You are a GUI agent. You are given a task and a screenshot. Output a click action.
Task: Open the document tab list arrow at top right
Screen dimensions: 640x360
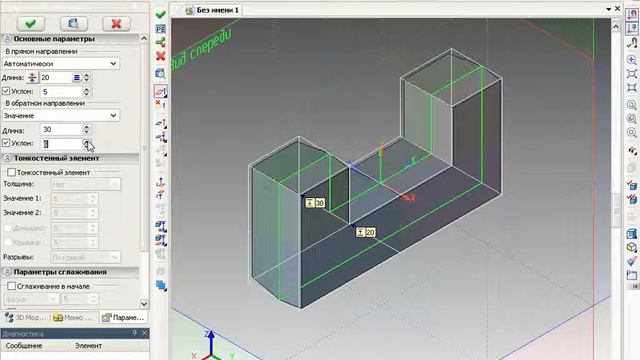[609, 9]
